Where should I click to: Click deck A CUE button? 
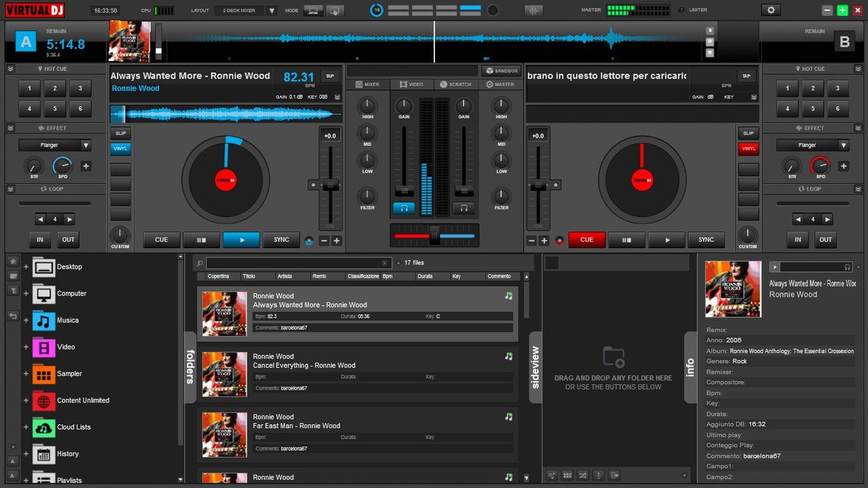click(x=162, y=240)
